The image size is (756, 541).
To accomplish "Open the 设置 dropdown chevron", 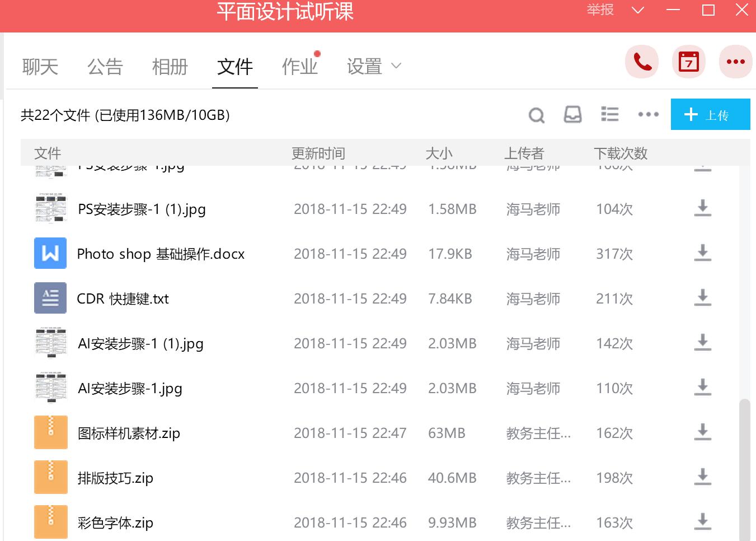I will pos(397,66).
